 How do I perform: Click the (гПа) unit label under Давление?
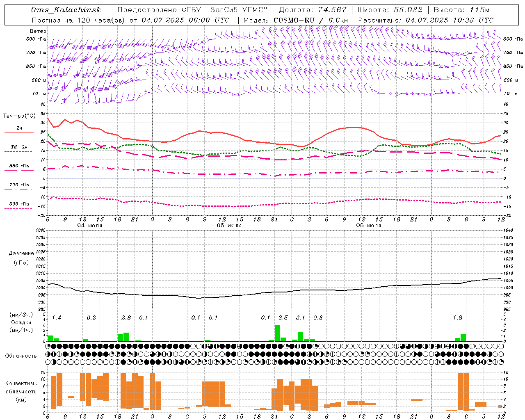point(21,262)
